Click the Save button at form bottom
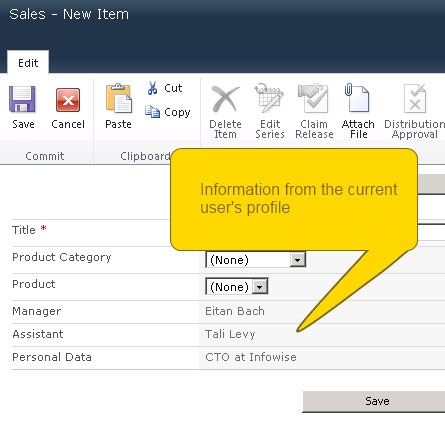This screenshot has height=435, width=445. point(374,401)
